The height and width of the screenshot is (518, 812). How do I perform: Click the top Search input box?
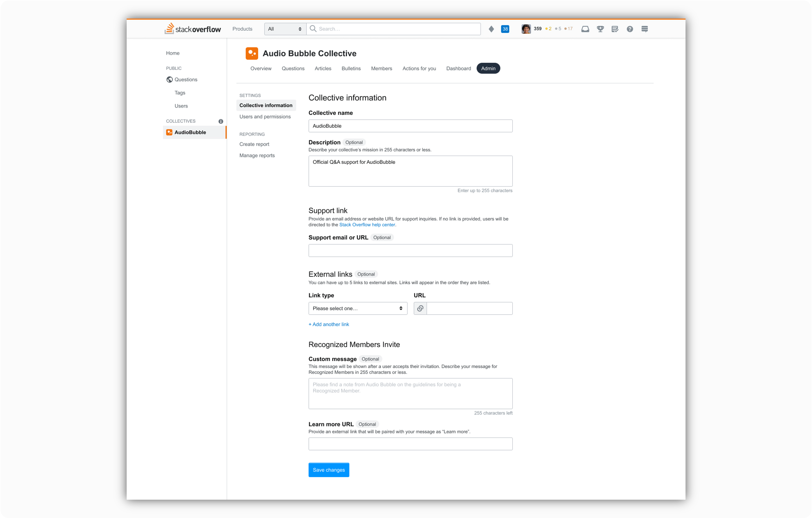[x=393, y=29]
